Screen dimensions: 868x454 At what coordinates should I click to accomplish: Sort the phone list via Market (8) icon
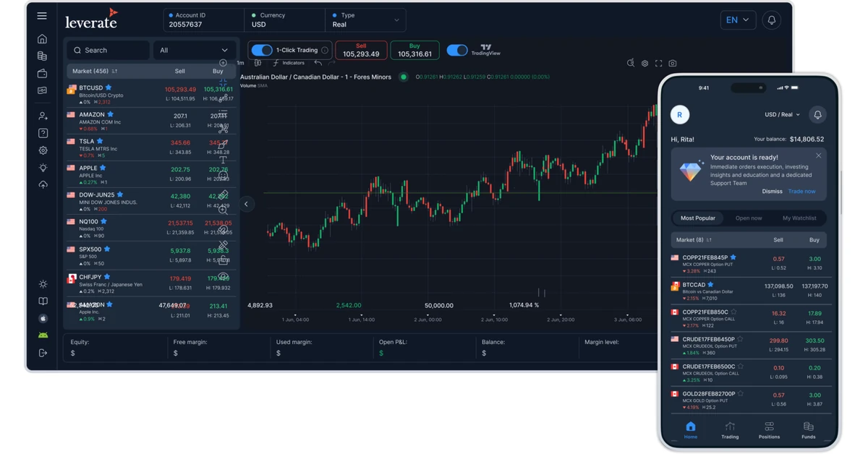coord(709,240)
